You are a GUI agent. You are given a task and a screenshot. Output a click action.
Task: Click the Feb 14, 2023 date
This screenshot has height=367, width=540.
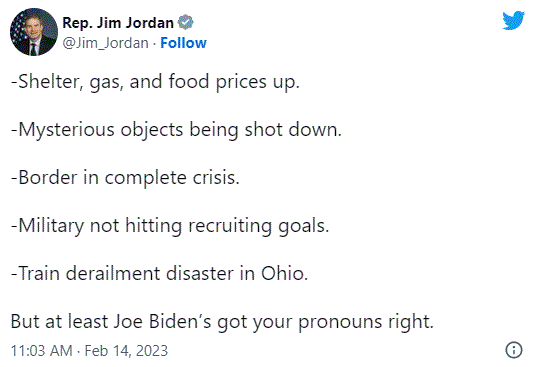coord(126,351)
